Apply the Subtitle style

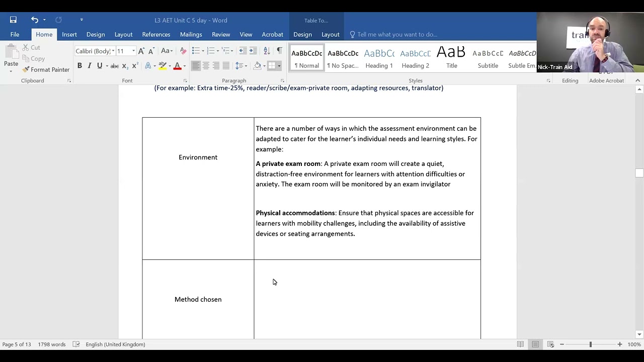488,58
